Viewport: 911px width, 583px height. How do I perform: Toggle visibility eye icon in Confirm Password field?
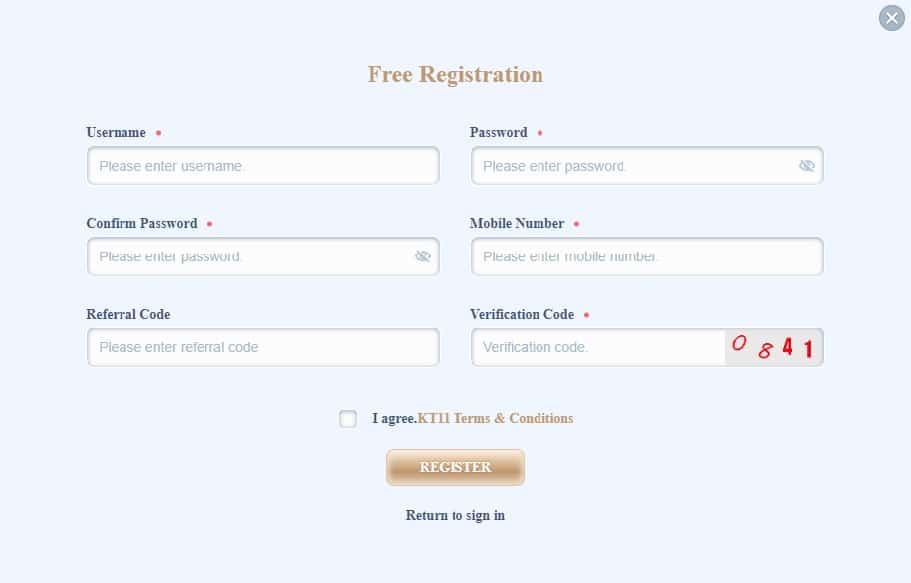pos(422,256)
